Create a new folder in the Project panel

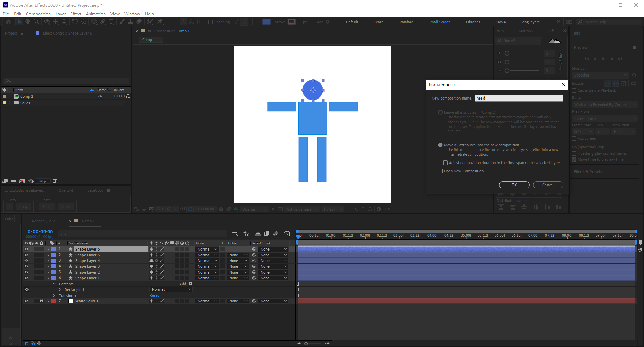coord(13,181)
